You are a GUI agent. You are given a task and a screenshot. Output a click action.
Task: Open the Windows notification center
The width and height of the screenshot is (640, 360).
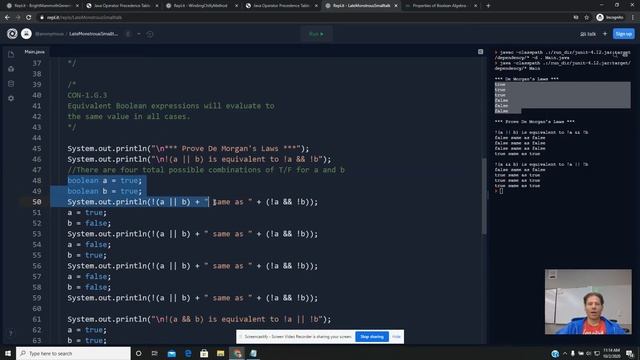click(x=630, y=353)
